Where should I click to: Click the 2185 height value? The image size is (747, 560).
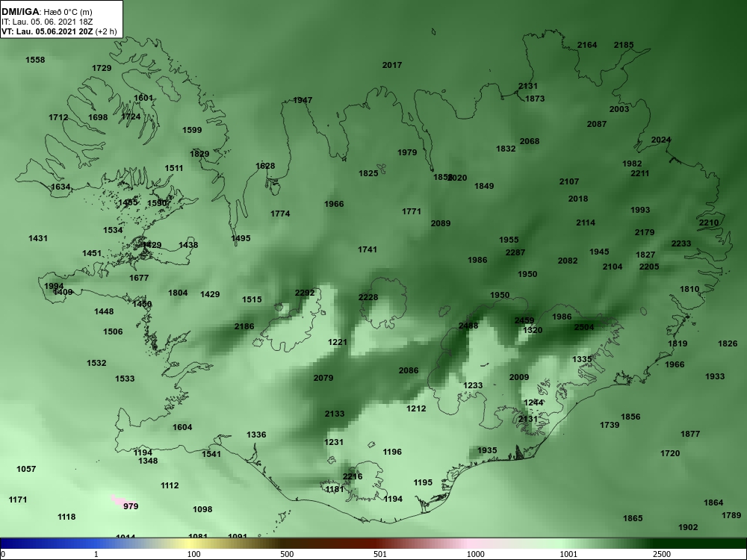point(624,46)
